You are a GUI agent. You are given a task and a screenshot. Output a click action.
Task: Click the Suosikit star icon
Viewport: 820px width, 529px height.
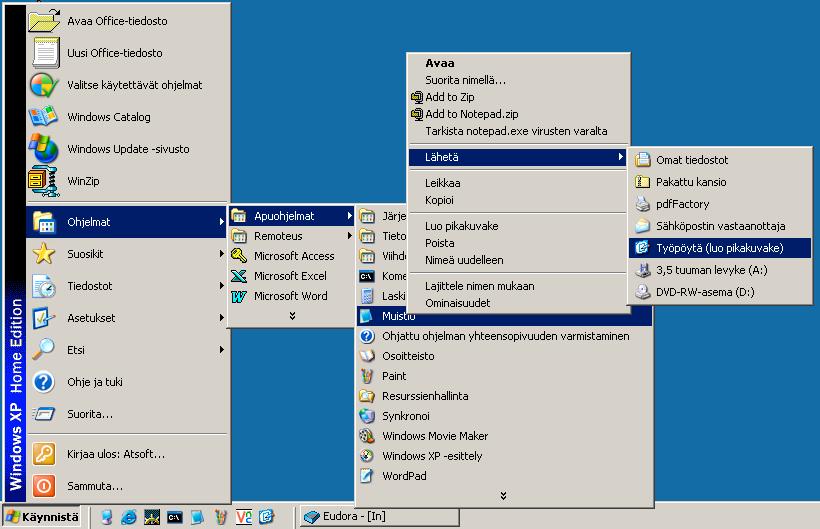click(x=43, y=254)
